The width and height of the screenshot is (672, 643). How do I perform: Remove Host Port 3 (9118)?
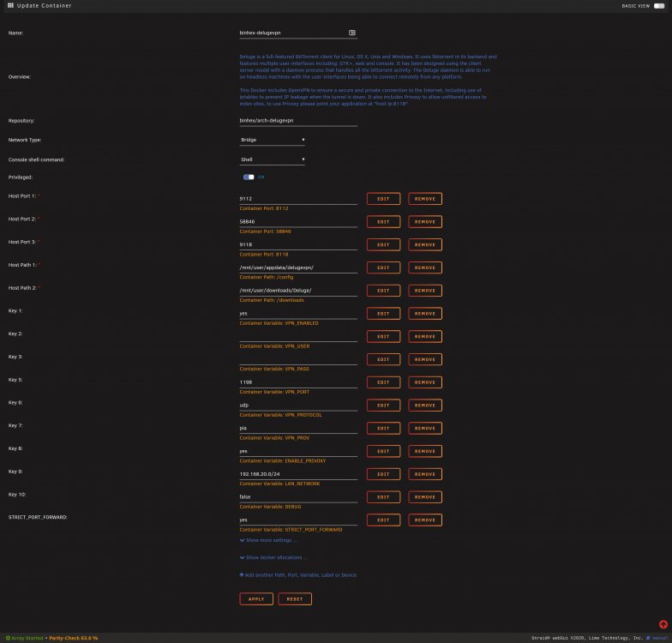pyautogui.click(x=425, y=245)
